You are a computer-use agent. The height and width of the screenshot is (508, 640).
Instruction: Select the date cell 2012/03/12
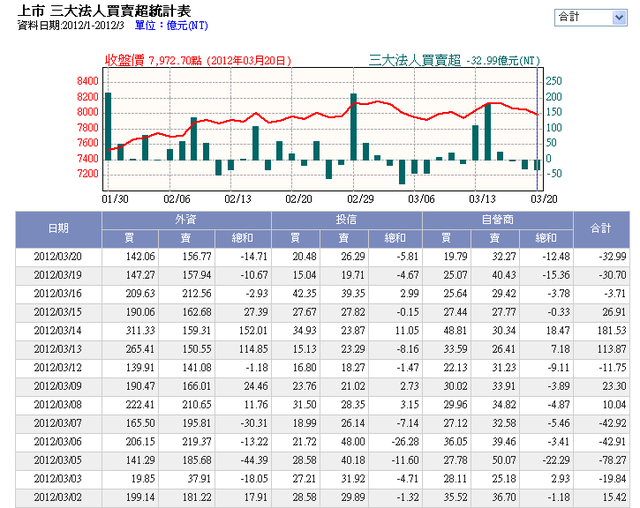pos(58,368)
